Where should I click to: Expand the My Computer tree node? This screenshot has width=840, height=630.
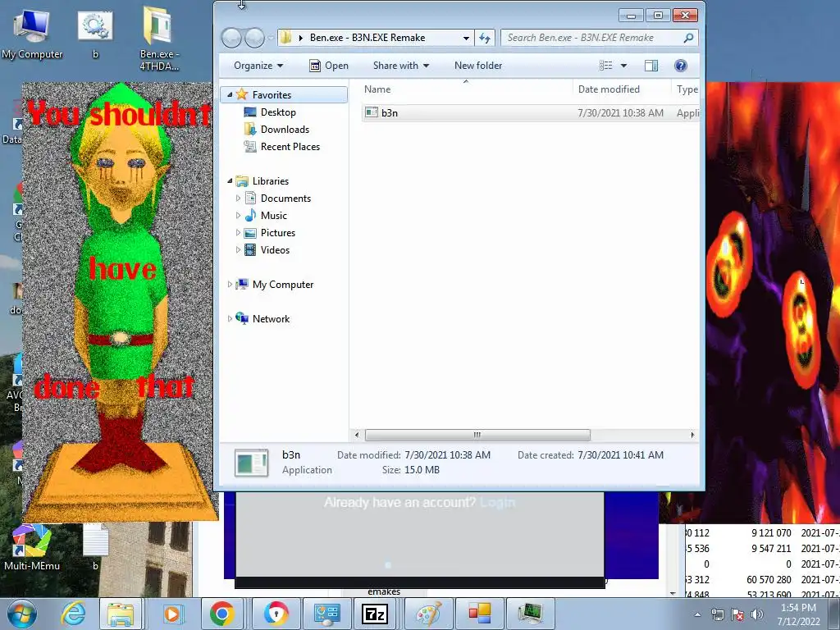230,285
